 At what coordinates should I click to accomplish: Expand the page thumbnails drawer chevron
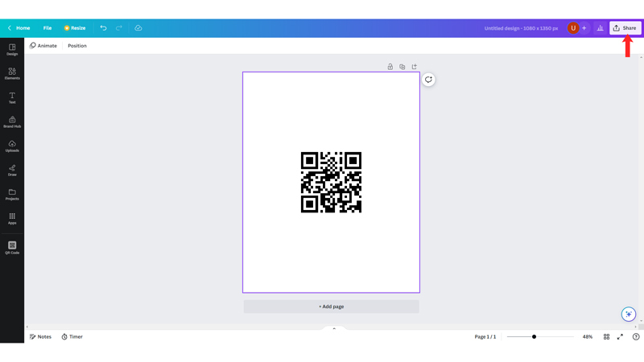(334, 328)
